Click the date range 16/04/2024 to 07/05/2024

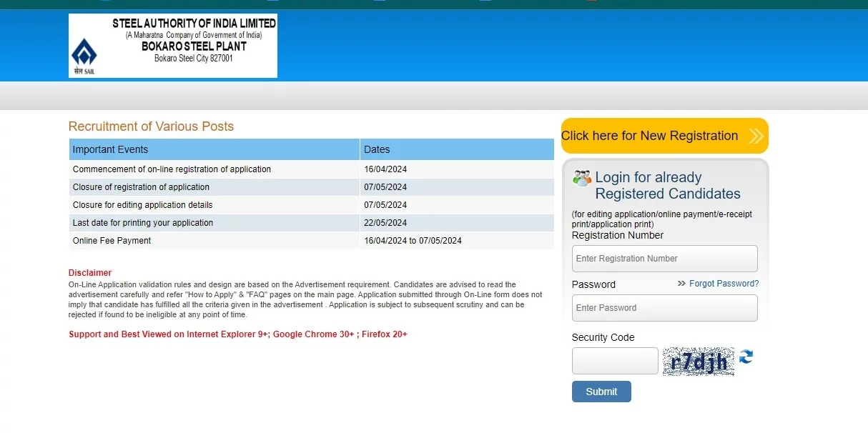[413, 241]
